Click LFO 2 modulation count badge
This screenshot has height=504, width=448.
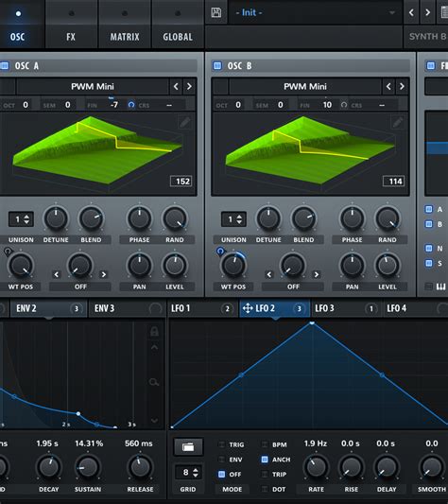(x=299, y=309)
